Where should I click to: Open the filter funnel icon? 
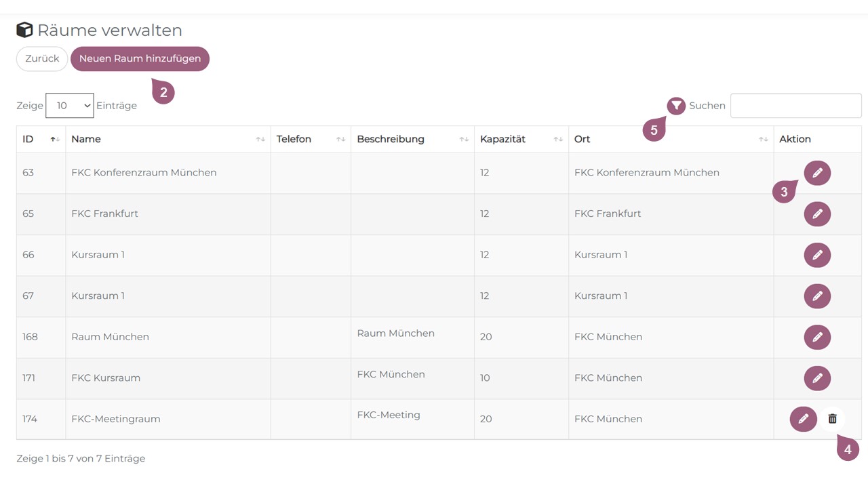point(676,106)
